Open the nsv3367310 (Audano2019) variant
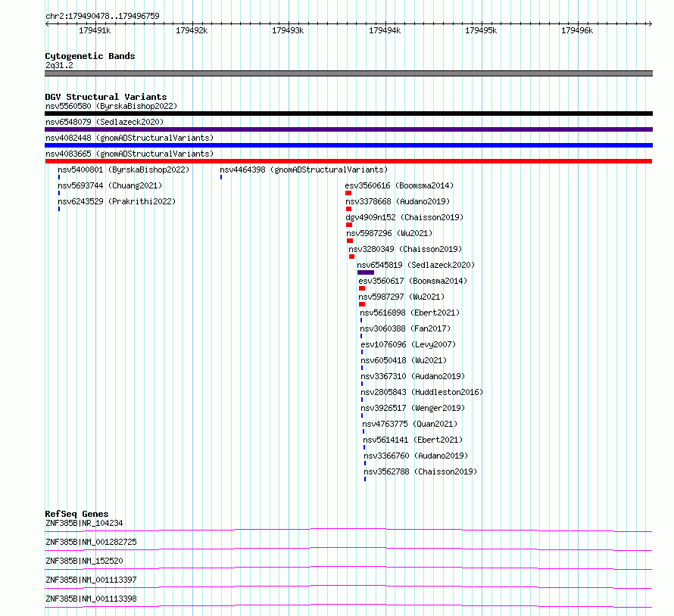This screenshot has height=616, width=674. click(x=413, y=376)
